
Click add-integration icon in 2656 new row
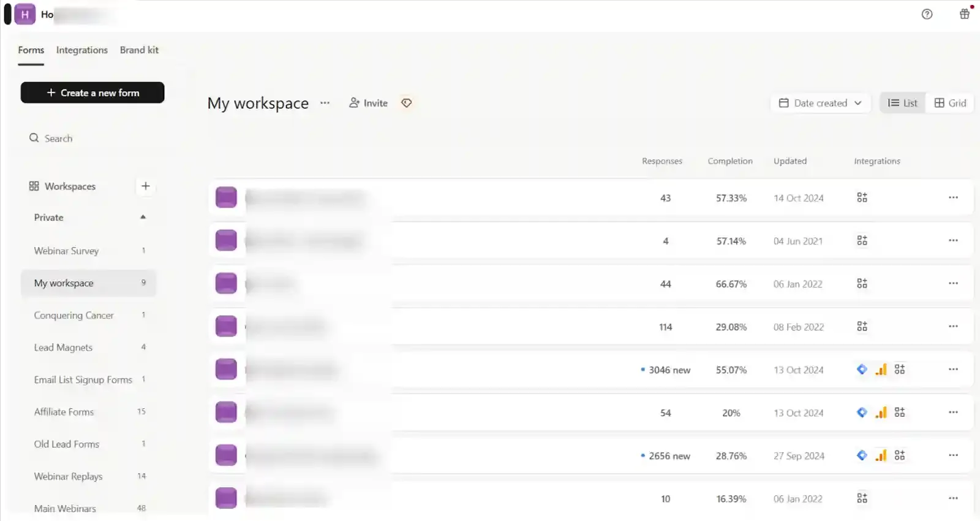click(899, 455)
